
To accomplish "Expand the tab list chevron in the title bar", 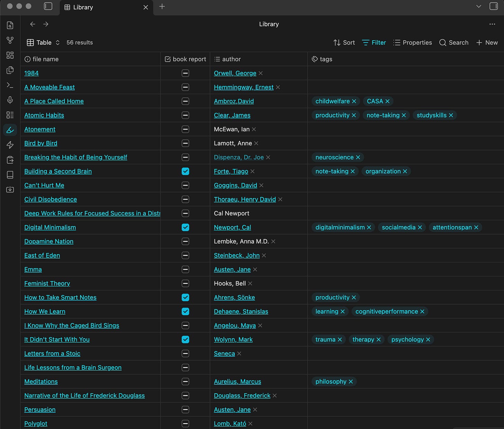I will tap(479, 7).
